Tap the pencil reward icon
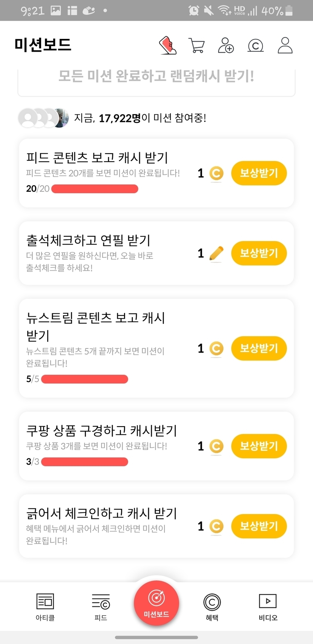Image resolution: width=313 pixels, height=644 pixels. 216,253
